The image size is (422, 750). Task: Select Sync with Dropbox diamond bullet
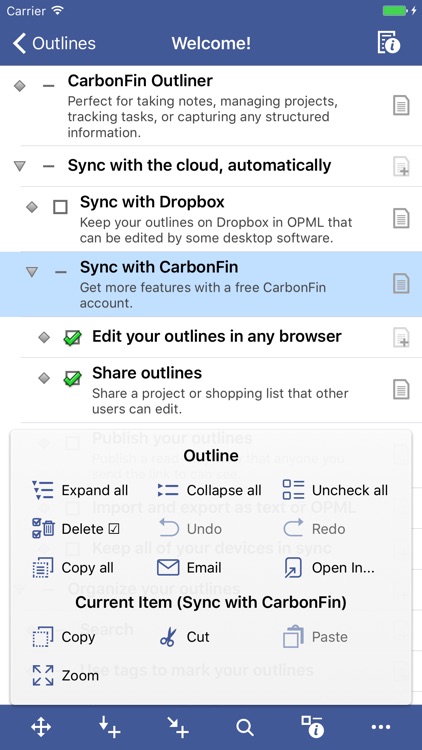32,207
